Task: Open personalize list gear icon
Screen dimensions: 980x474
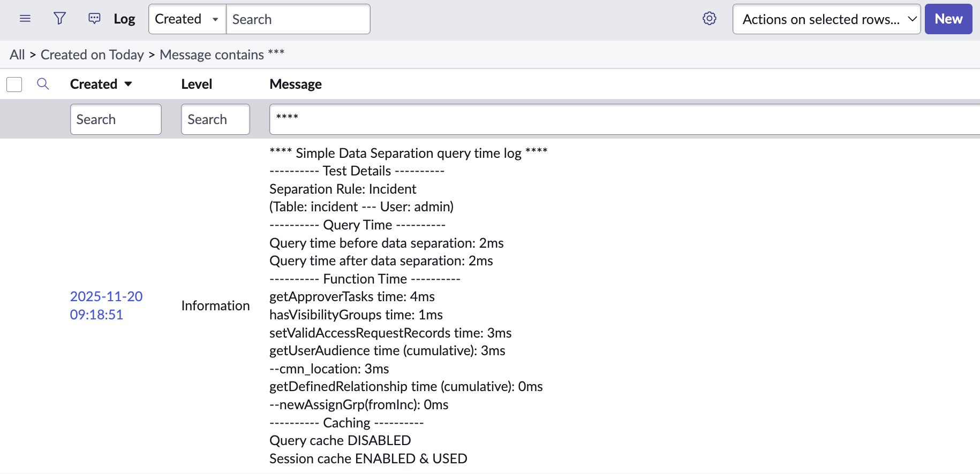Action: coord(709,19)
